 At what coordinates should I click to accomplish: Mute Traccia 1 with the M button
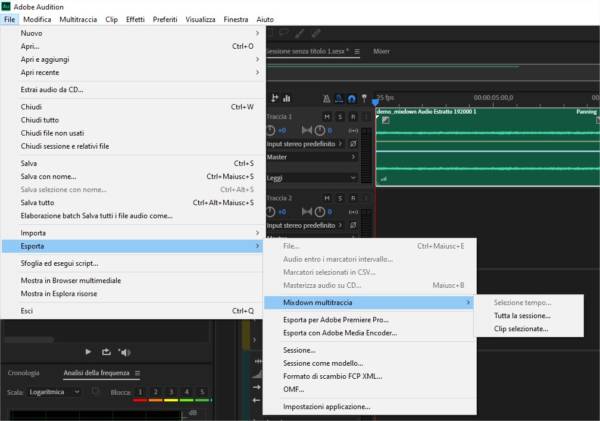click(x=327, y=117)
